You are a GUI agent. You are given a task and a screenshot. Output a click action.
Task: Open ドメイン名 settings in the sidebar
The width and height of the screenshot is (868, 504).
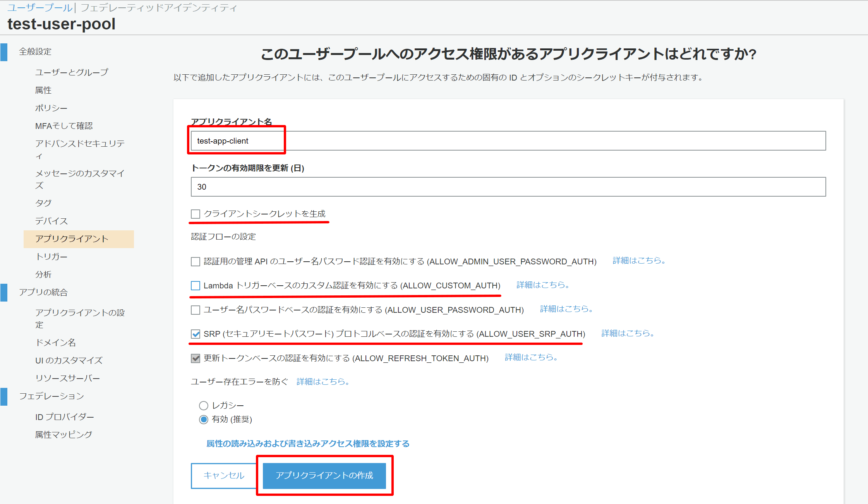click(x=55, y=343)
